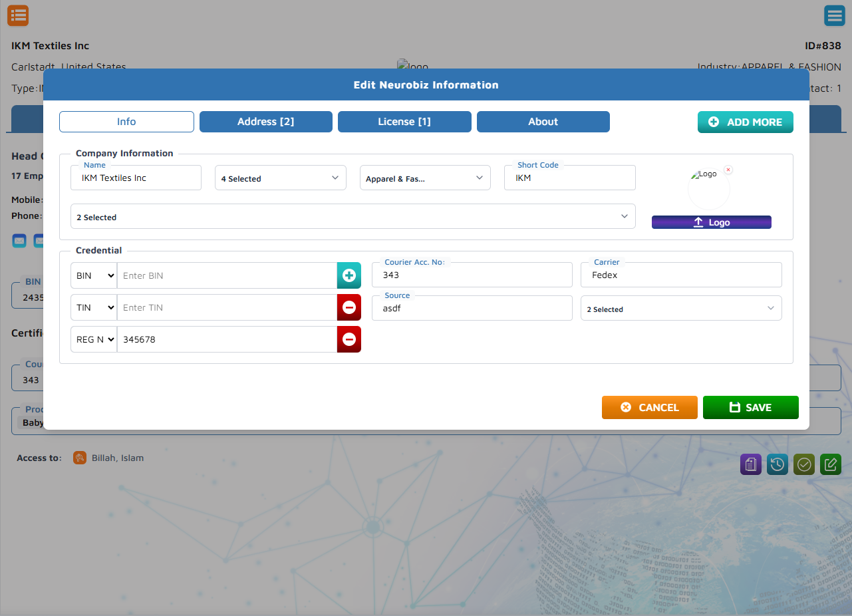852x616 pixels.
Task: Click the orange access user icon
Action: point(80,458)
